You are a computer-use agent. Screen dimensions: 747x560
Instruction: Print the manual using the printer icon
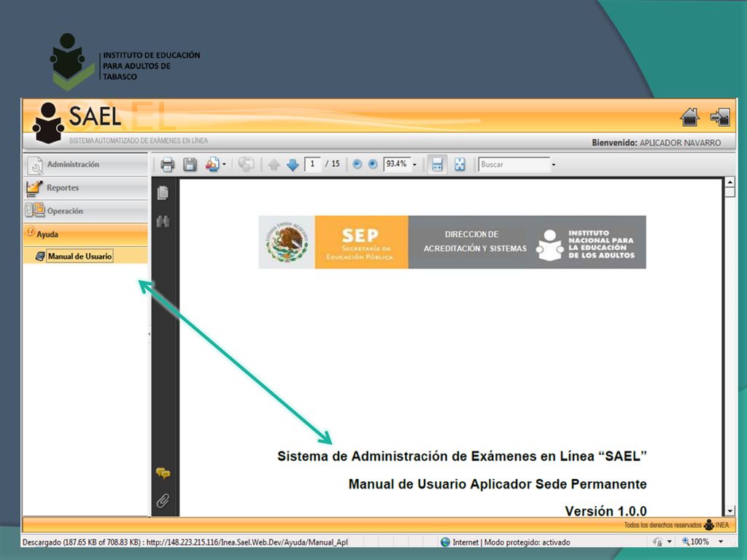(167, 165)
